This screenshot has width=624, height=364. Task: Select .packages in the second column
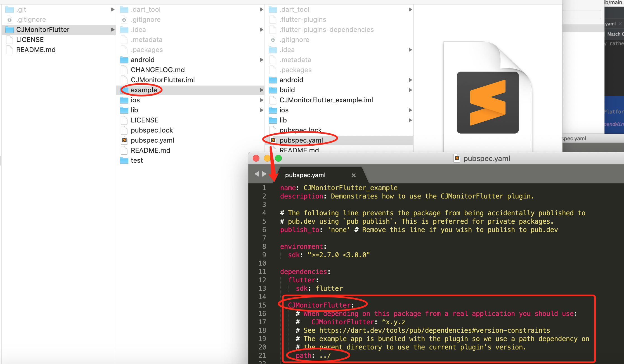pos(147,50)
